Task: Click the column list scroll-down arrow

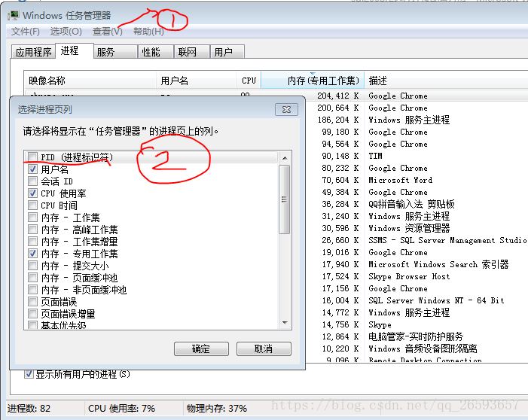Action: click(285, 323)
